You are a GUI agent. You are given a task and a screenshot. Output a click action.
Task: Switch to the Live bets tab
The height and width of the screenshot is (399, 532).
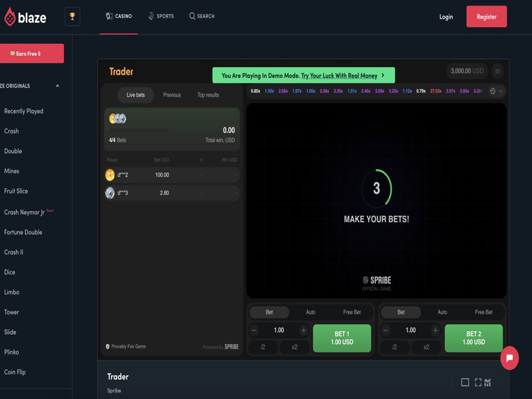point(136,95)
